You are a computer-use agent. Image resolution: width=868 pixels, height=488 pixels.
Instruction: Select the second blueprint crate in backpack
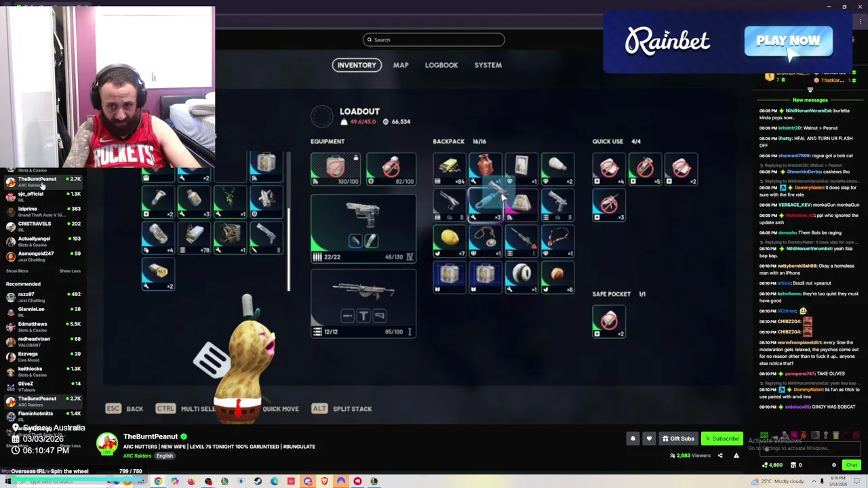(x=486, y=277)
